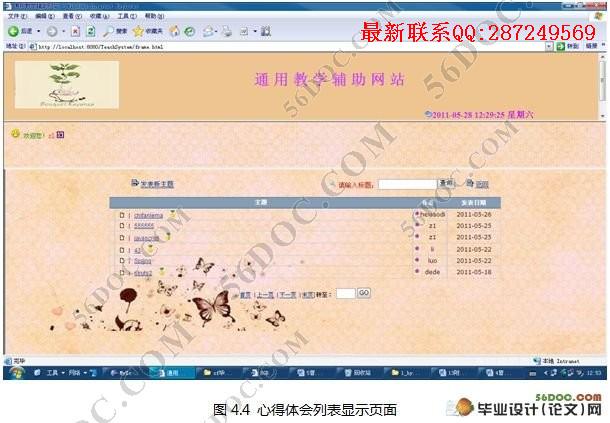Go to first page (首页) link

[245, 295]
